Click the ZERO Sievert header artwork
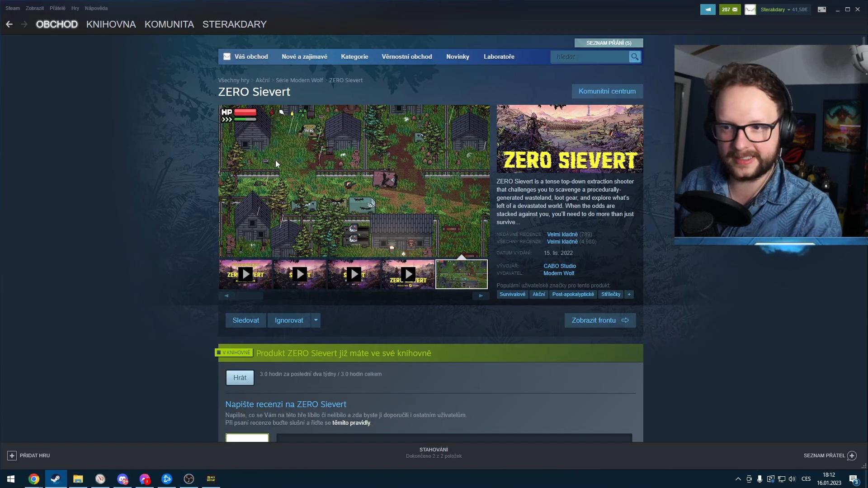This screenshot has width=868, height=488. coord(570,139)
